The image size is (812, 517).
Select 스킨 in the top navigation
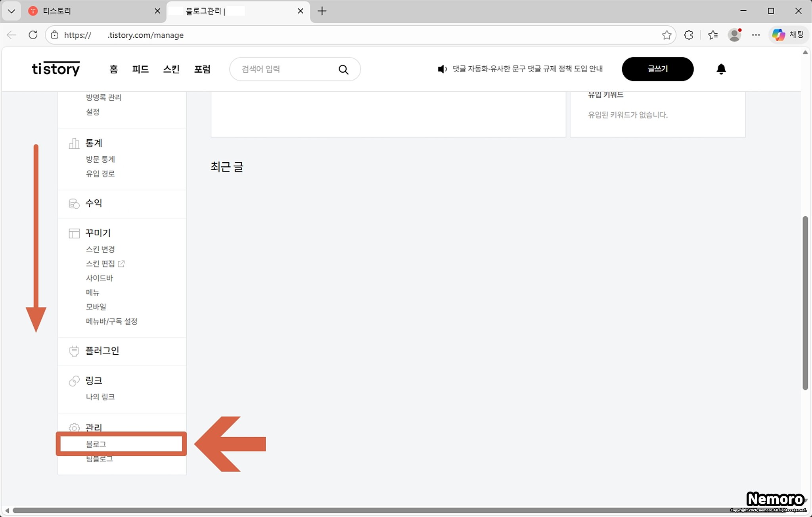[171, 69]
